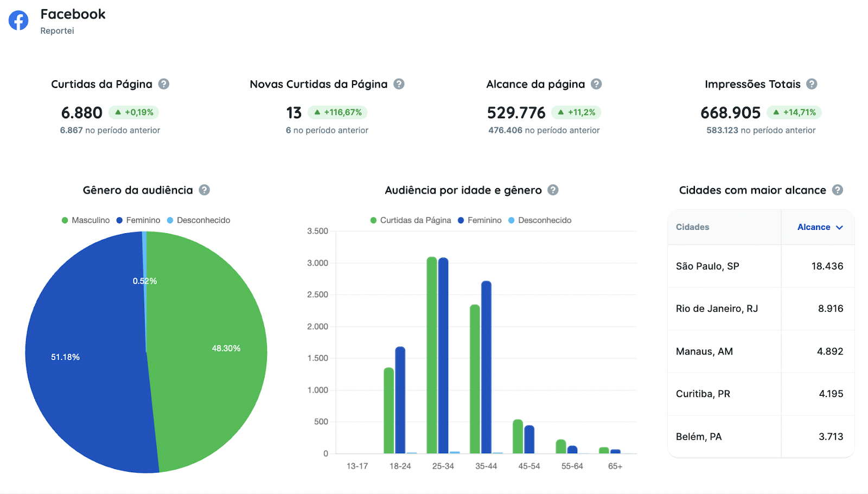Select the Rio de Janeiro, RJ row
The width and height of the screenshot is (868, 494).
(761, 309)
